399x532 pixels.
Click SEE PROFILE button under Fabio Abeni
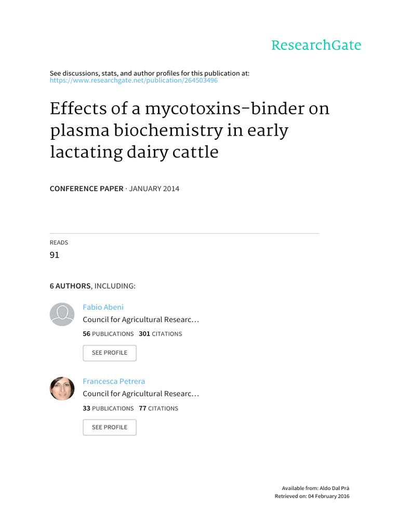pos(109,353)
